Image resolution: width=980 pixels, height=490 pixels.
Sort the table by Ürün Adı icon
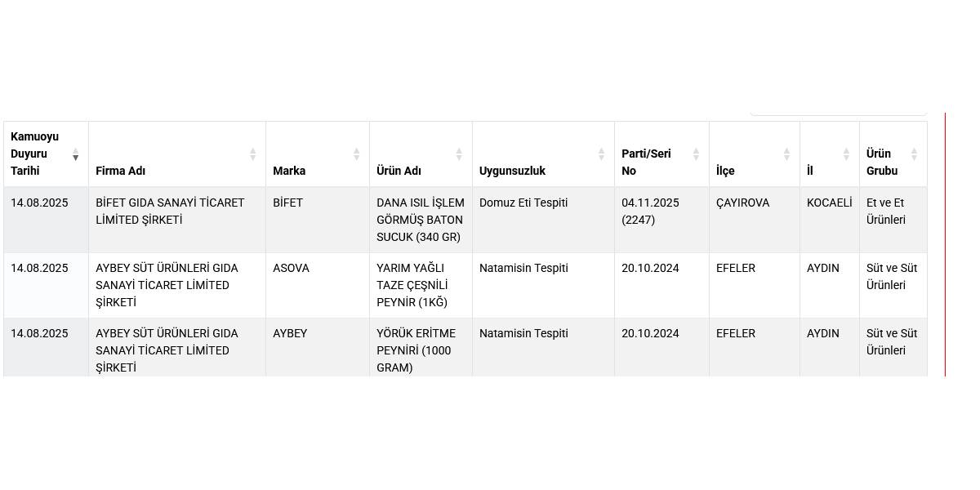click(x=459, y=154)
